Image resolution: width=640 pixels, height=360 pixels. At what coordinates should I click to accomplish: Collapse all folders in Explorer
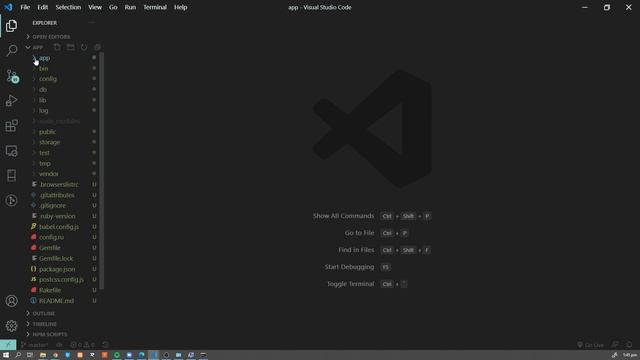click(97, 47)
